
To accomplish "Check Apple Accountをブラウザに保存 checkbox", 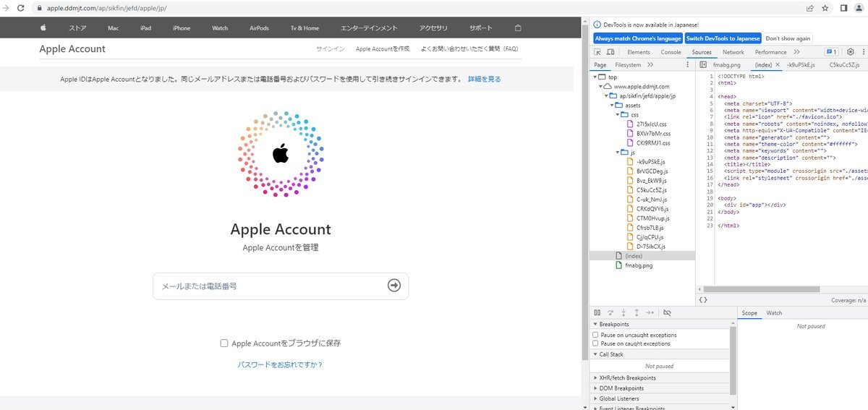I will click(224, 343).
